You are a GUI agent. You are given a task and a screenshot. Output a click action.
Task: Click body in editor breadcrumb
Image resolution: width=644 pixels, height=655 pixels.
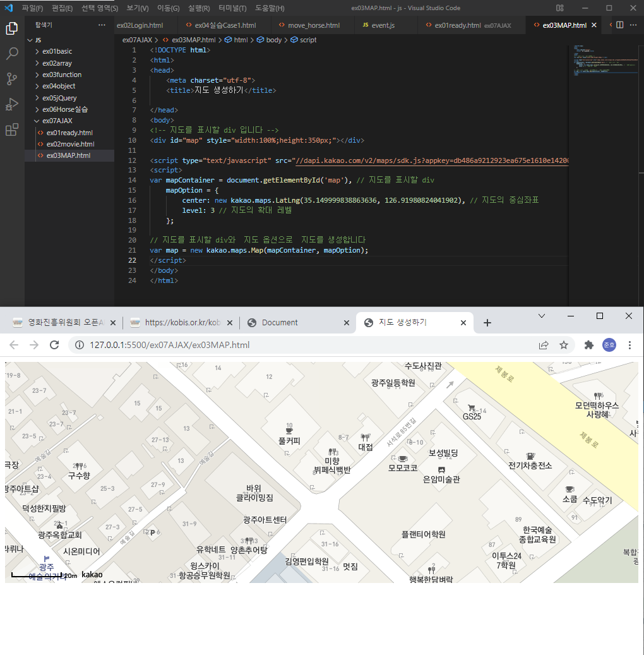pos(273,40)
